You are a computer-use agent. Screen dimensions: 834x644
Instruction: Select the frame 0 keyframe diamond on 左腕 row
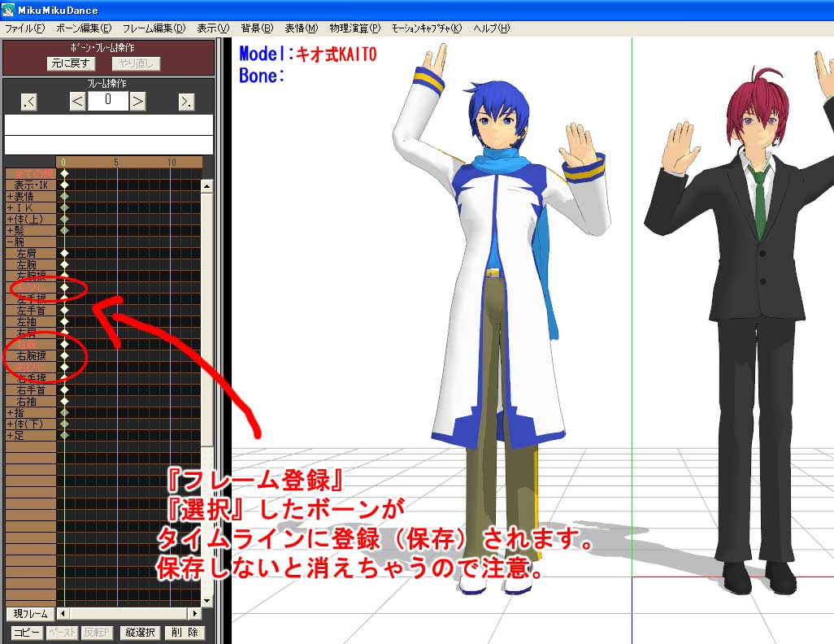[x=64, y=264]
